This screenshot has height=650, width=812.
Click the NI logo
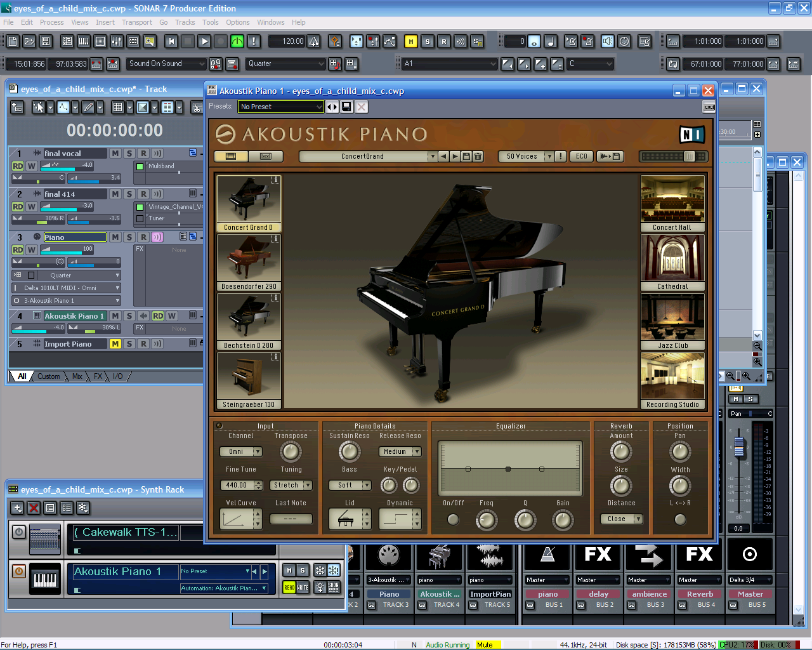coord(691,135)
